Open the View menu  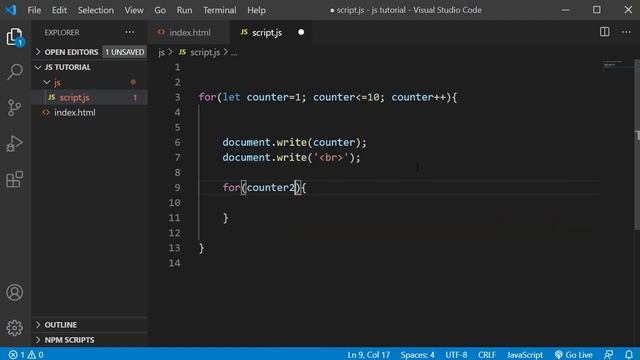(134, 10)
